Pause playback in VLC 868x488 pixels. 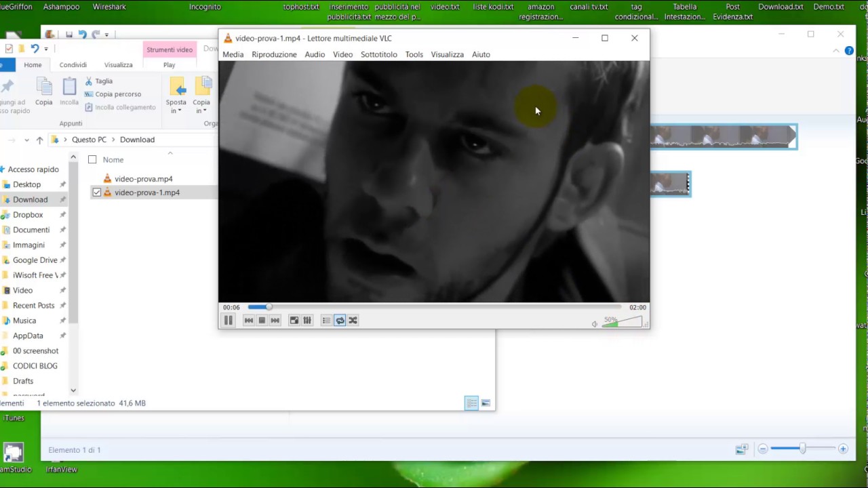228,321
